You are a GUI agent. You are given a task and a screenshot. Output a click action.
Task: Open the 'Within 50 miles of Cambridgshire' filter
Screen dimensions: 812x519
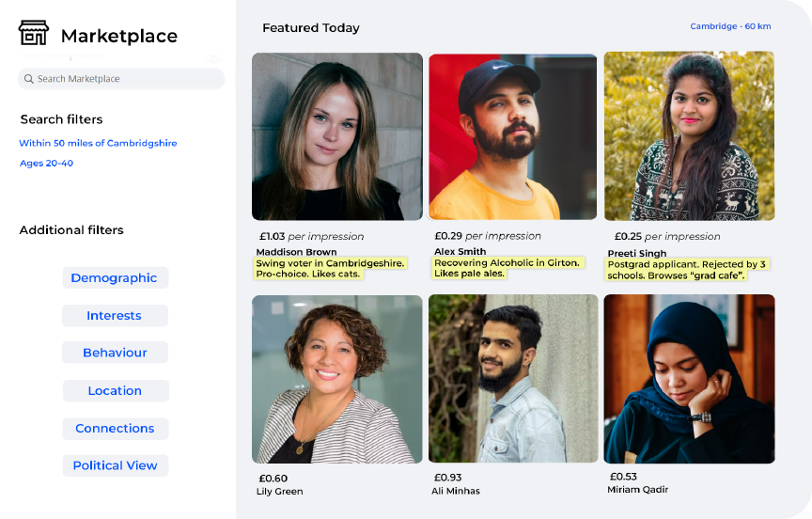(98, 143)
